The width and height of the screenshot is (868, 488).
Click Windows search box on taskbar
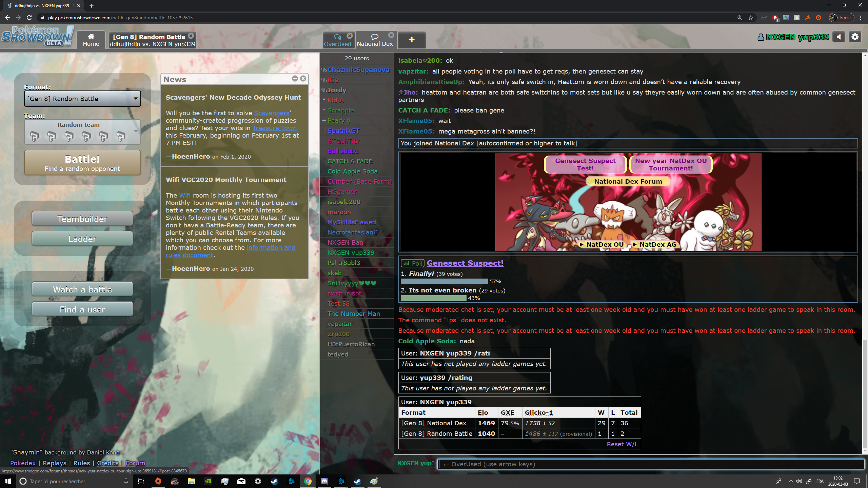pos(74,481)
